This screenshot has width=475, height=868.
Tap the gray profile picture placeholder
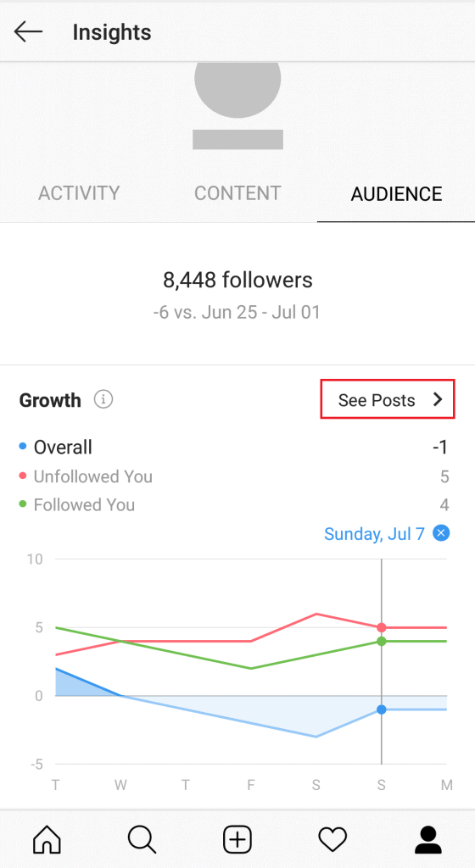click(237, 92)
